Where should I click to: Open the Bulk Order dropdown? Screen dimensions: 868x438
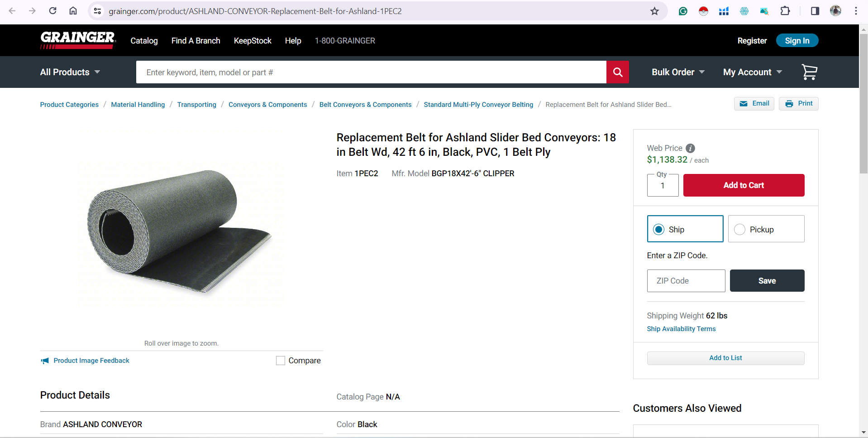(678, 72)
